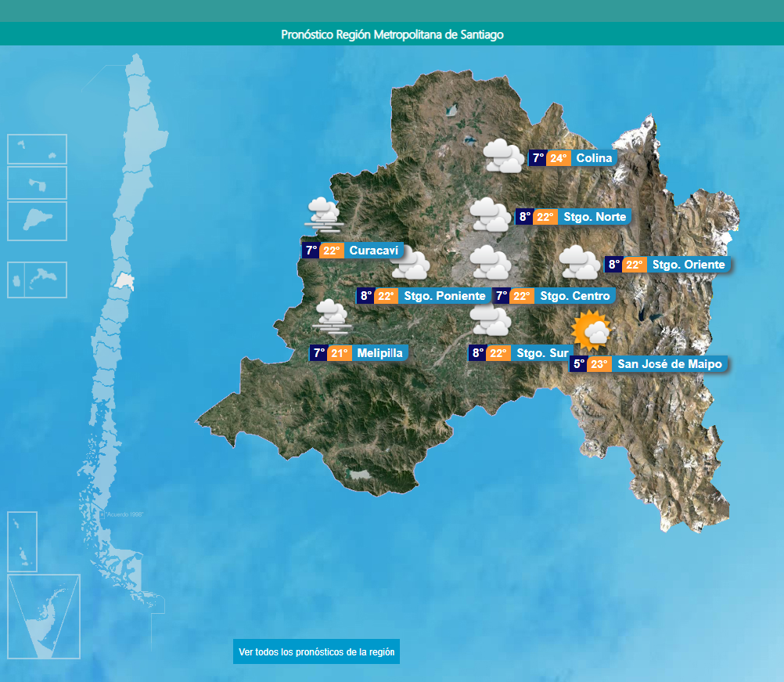Select the highlighted Metropolitana region on Chile map
Image resolution: width=784 pixels, height=682 pixels.
[122, 280]
